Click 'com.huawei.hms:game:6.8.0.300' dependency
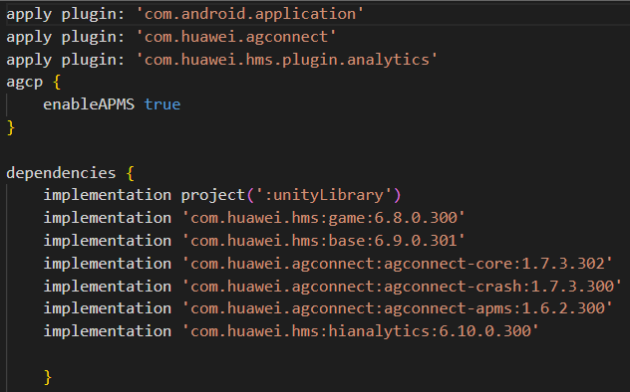 coord(323,218)
